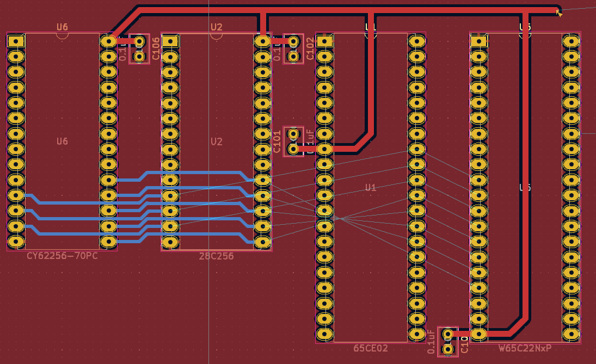Select the CY62256-70PC value label

pos(62,256)
